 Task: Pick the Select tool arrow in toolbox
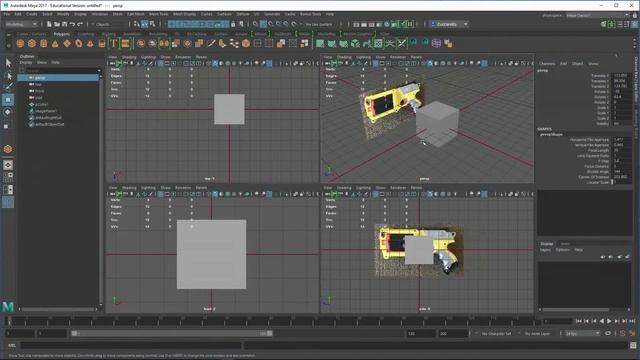coord(8,63)
